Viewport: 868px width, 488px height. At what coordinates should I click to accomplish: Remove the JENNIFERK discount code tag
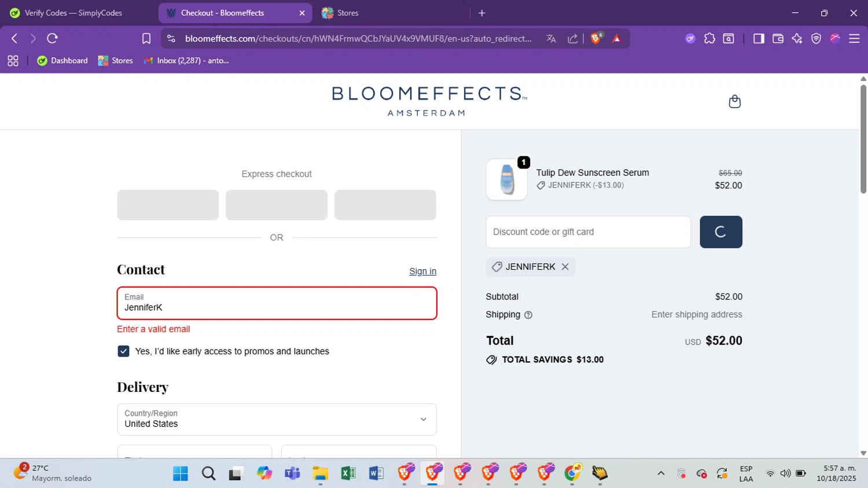(x=565, y=267)
